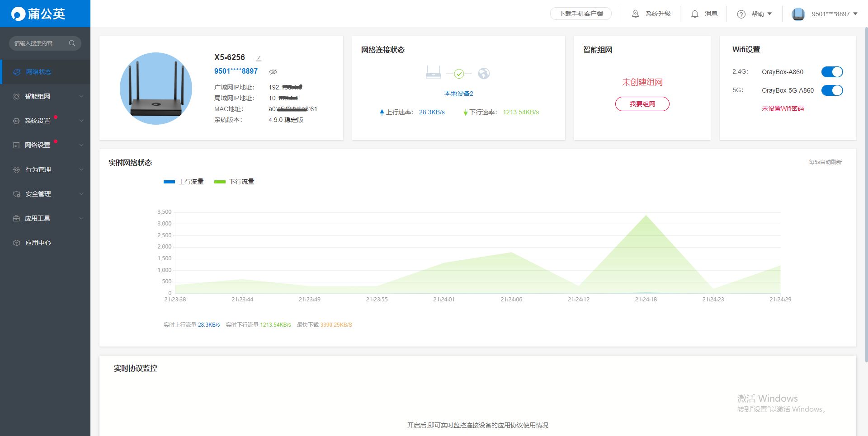
Task: Click the search magnifier icon in the sidebar
Action: click(72, 43)
